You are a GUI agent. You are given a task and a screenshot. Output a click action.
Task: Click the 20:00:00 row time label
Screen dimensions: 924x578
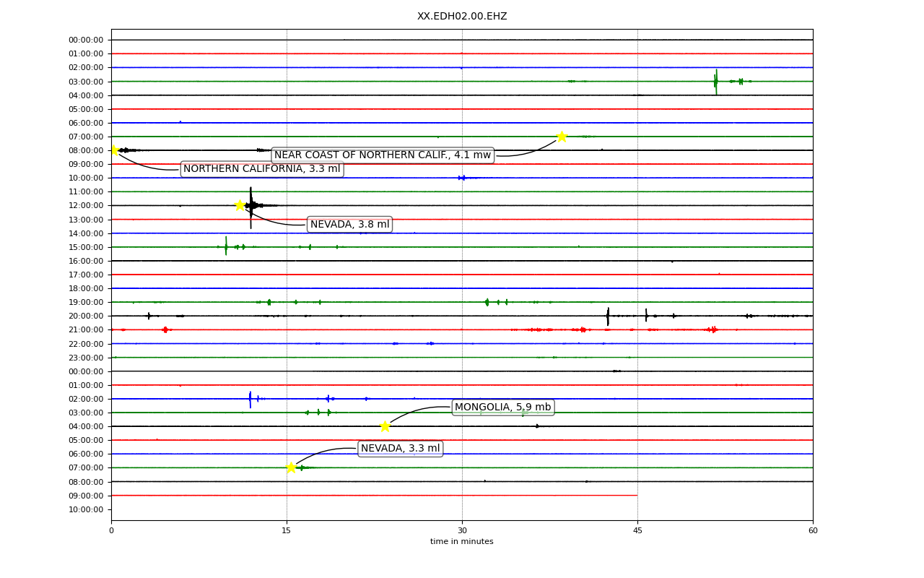coord(86,316)
